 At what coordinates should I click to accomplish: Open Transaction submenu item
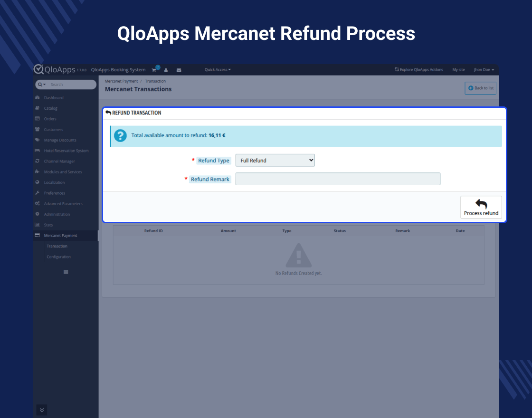[57, 246]
